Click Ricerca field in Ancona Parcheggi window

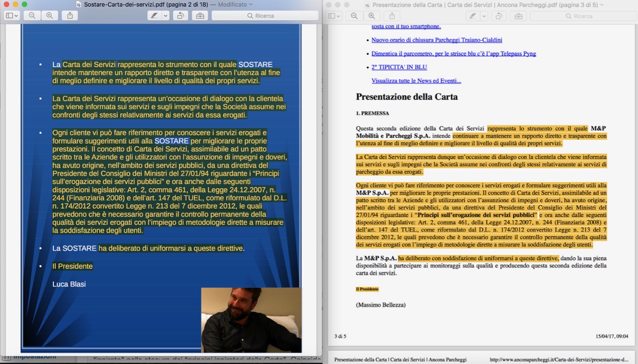[x=583, y=16]
